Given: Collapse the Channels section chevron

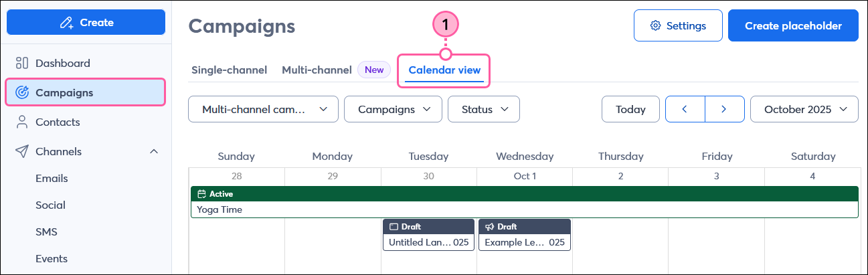Looking at the screenshot, I should click(x=154, y=151).
